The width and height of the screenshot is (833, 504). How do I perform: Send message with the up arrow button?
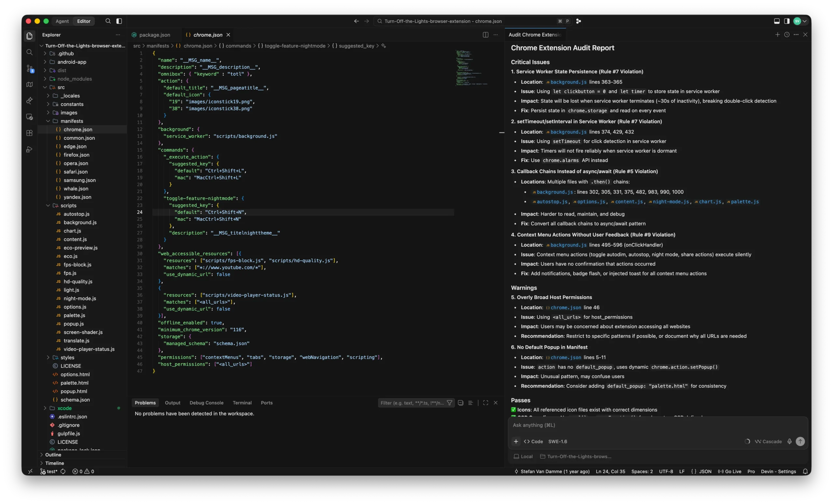tap(800, 441)
